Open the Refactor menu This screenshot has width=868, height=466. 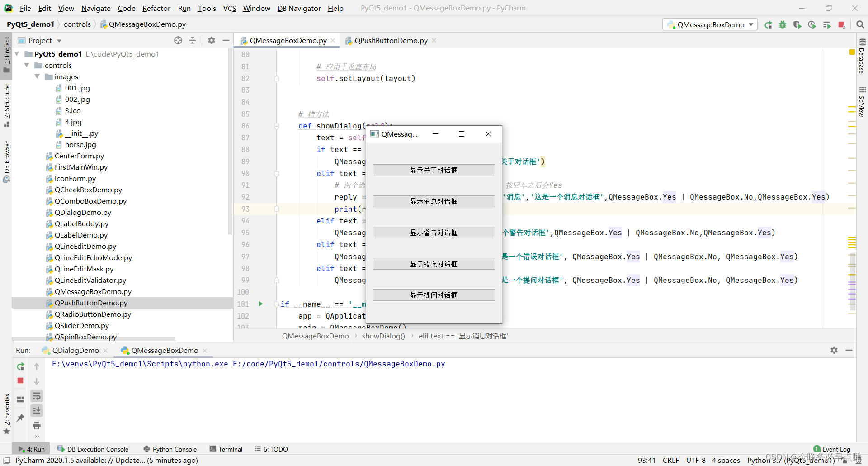pos(156,8)
